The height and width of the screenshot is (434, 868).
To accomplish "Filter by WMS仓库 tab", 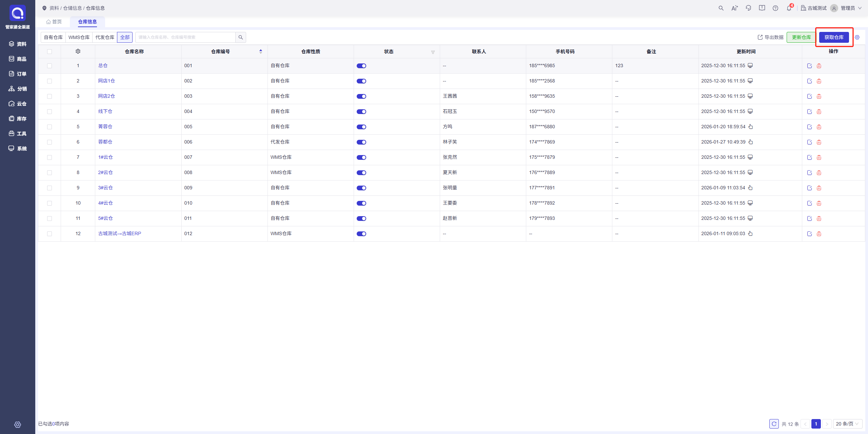I will tap(79, 37).
